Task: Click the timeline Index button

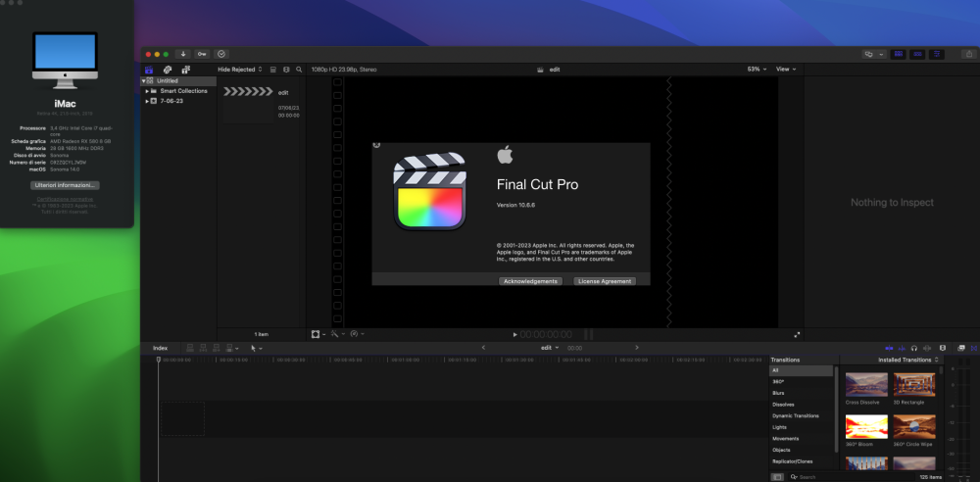Action: pos(161,348)
